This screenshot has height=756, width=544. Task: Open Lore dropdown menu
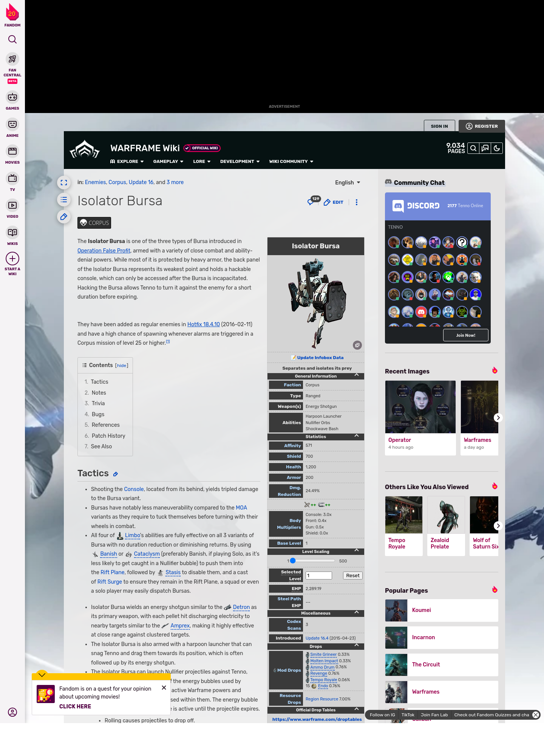(202, 161)
